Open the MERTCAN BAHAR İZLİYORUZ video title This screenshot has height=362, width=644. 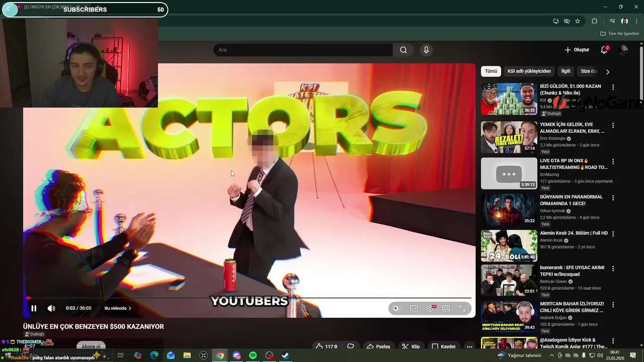[x=572, y=307]
